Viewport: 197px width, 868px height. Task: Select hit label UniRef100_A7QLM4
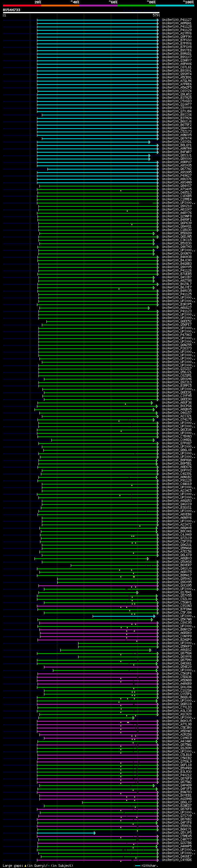coord(177,81)
